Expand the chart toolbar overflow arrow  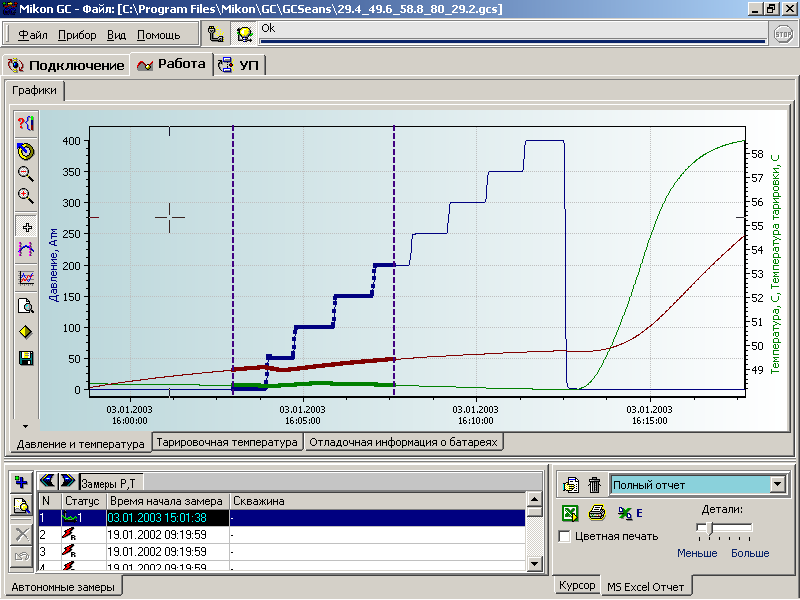tap(27, 398)
